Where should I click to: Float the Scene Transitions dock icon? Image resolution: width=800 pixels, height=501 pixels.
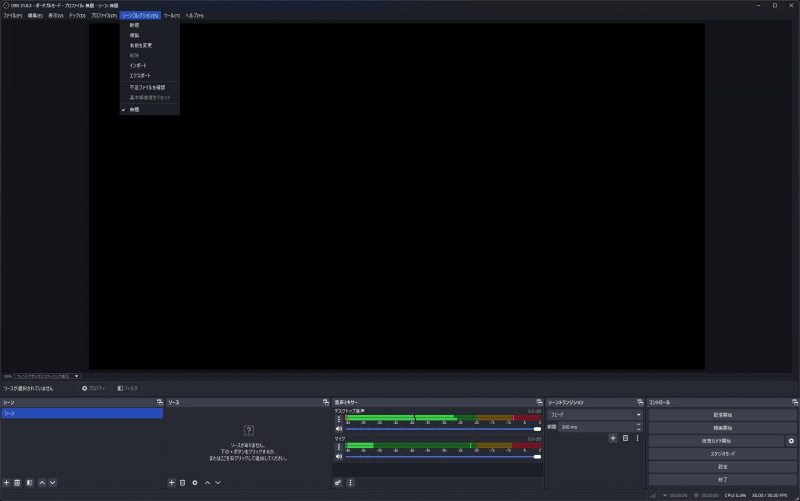(640, 403)
